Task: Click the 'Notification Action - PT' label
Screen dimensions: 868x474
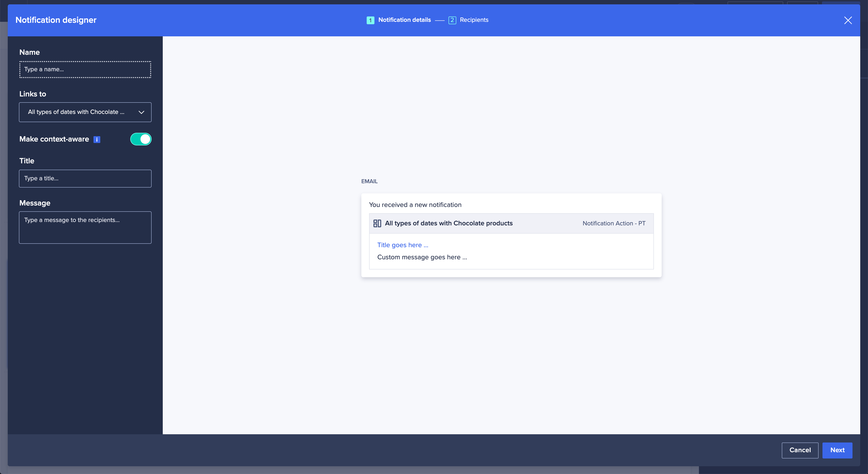Action: [614, 223]
